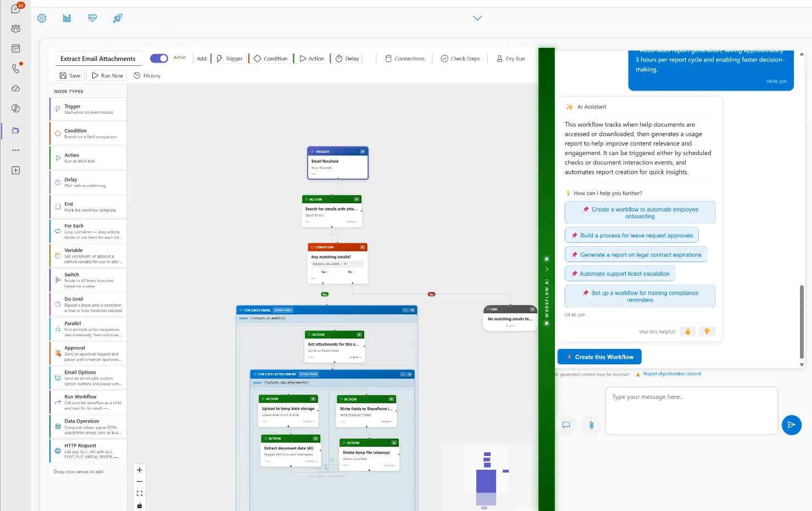Save the workflow
This screenshot has width=812, height=511.
(x=70, y=76)
